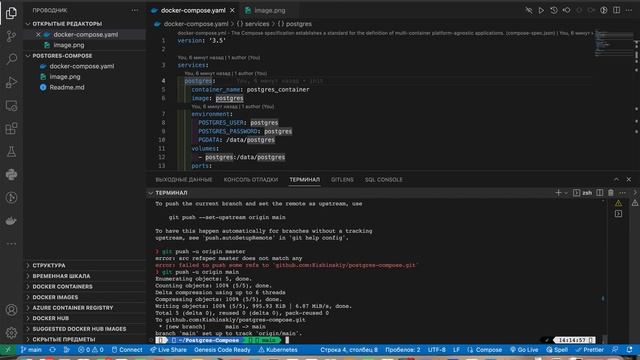Click the main branch status bar item

coord(31,350)
